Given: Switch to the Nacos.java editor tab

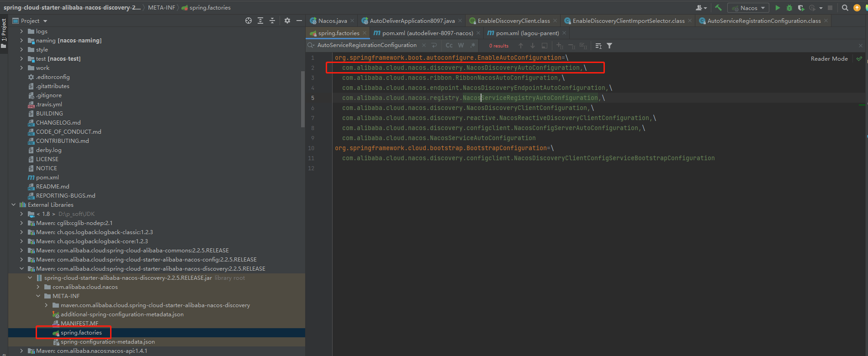Looking at the screenshot, I should click(x=332, y=21).
